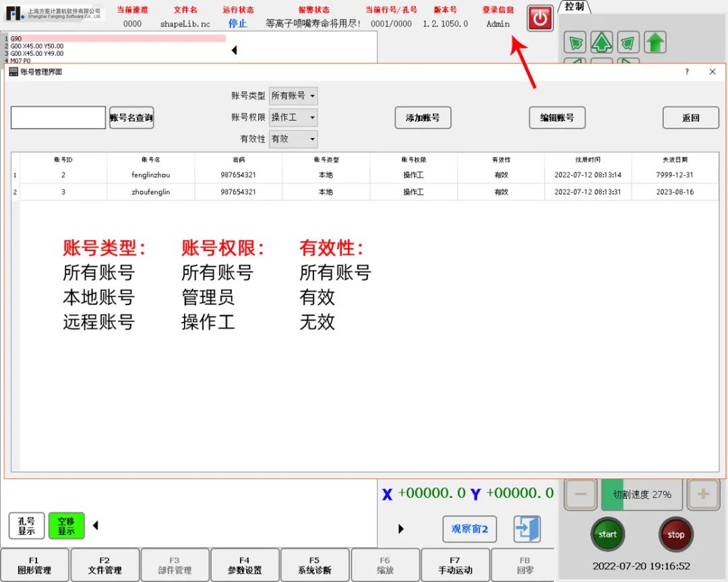
Task: Click the red power button
Action: [x=539, y=19]
